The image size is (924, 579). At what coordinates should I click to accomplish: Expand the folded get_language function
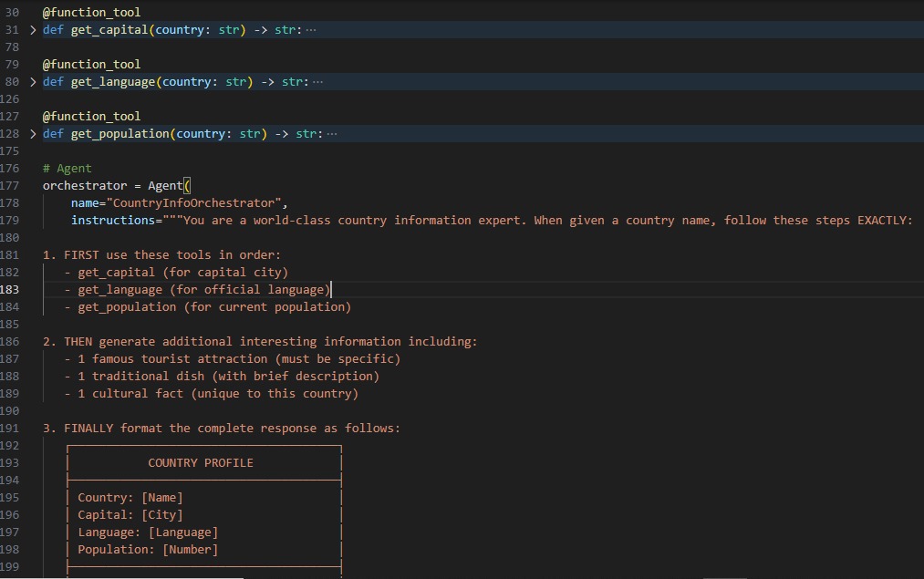tap(33, 82)
